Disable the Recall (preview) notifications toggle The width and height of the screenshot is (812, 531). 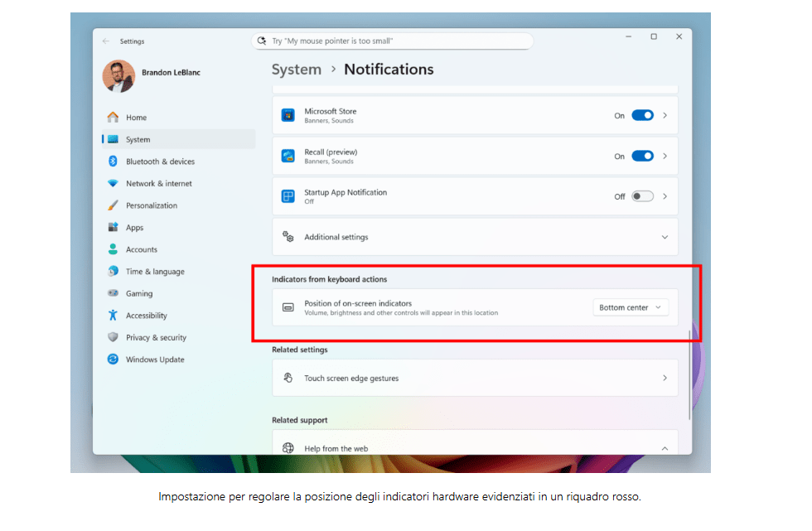coord(642,157)
